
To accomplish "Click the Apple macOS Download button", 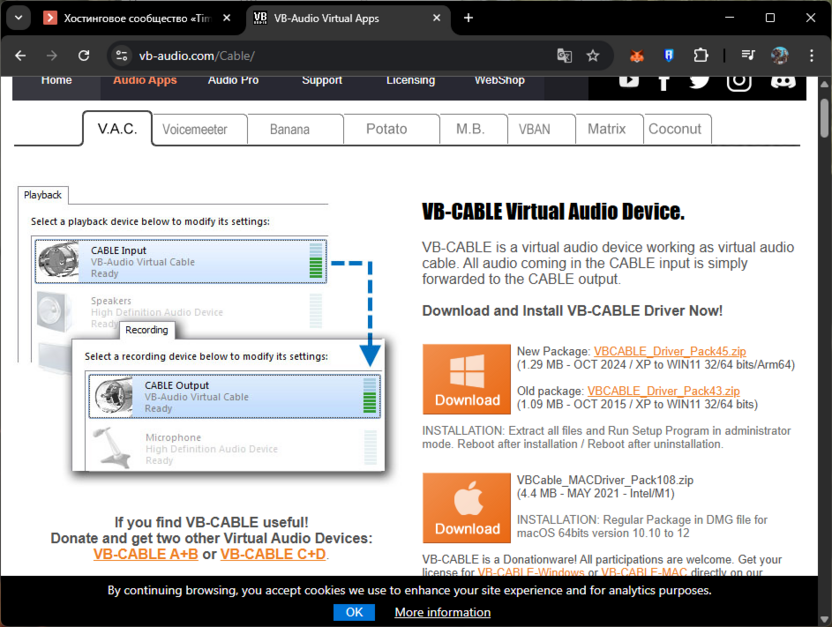I will point(467,508).
